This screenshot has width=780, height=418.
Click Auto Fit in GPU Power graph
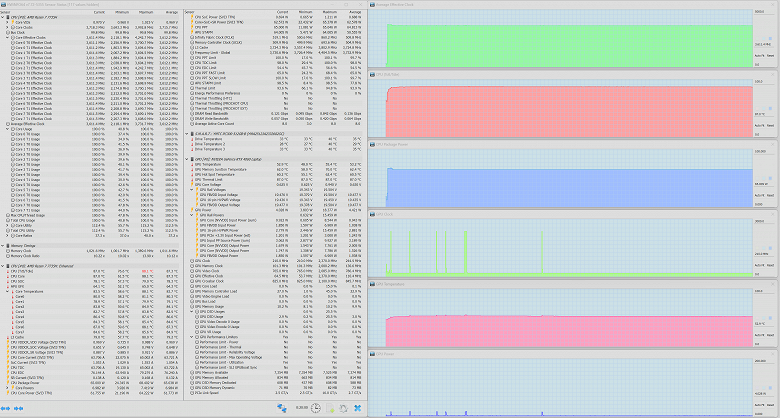pos(759,405)
